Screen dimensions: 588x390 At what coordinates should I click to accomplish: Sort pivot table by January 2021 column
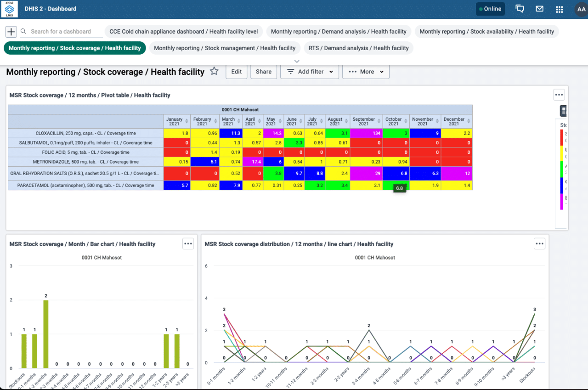click(186, 122)
